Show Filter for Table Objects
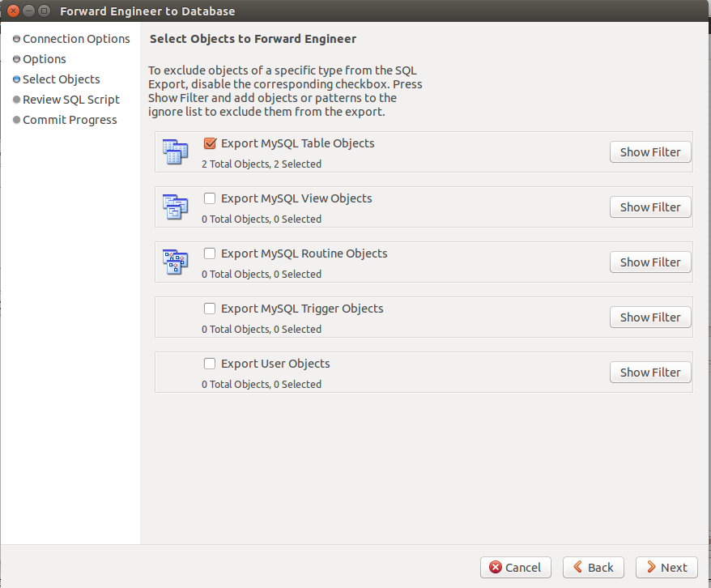The height and width of the screenshot is (588, 711). pos(650,152)
